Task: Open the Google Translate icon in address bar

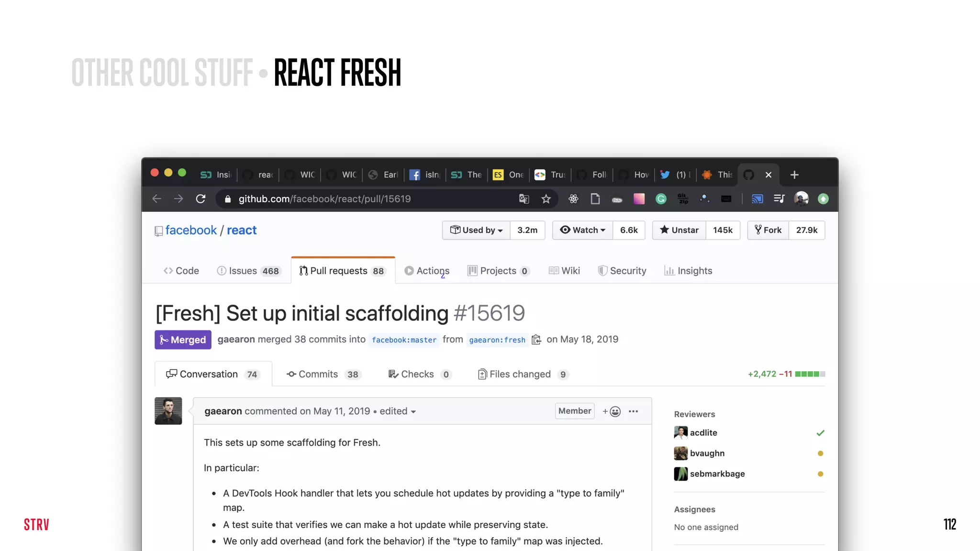Action: click(524, 199)
